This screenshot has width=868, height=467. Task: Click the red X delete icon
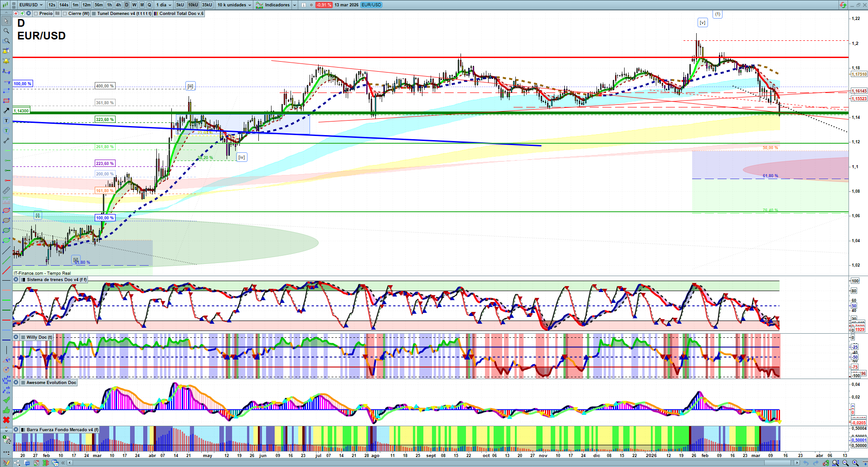click(x=6, y=420)
